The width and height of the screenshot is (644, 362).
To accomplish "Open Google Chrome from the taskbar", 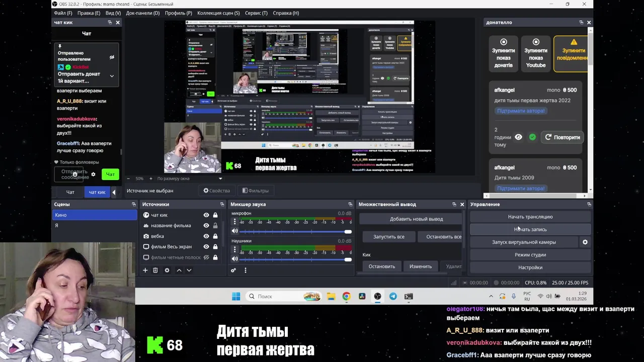I will pos(346,296).
